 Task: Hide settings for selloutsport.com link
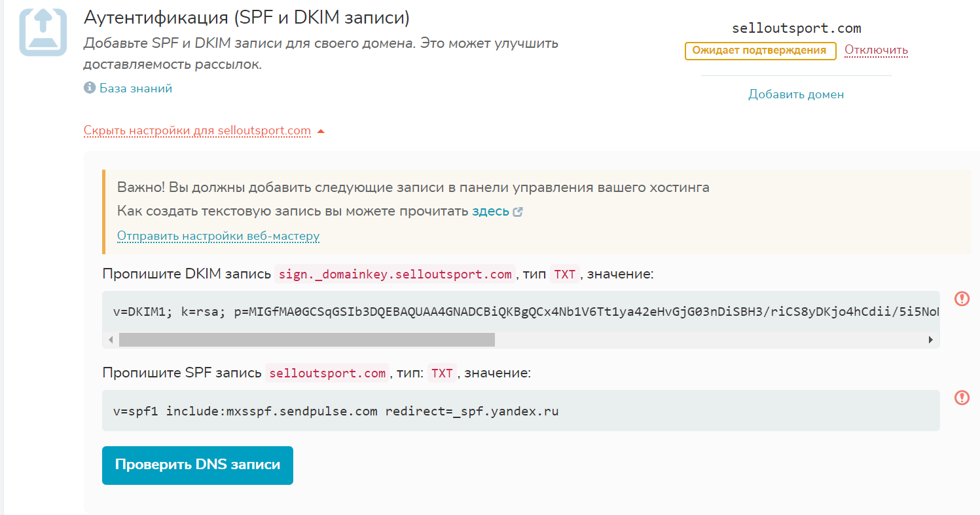click(x=197, y=130)
